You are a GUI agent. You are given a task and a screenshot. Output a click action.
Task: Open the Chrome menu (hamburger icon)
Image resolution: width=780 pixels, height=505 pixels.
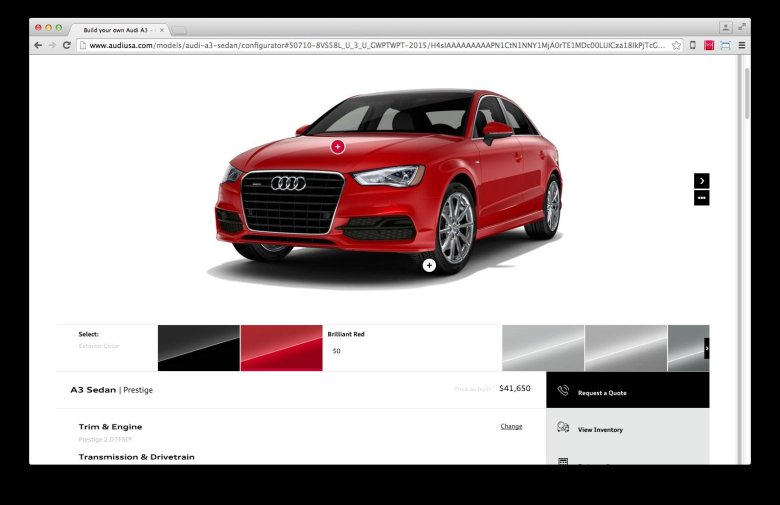click(x=741, y=45)
